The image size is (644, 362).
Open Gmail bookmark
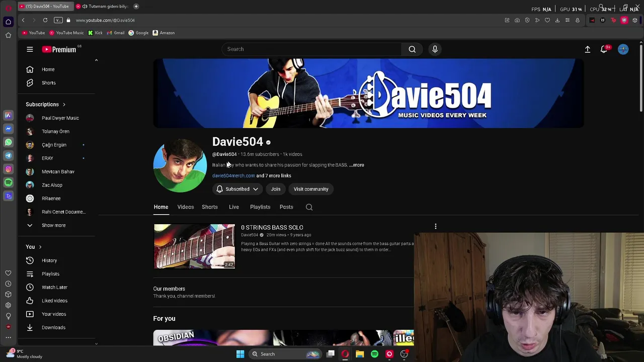click(116, 33)
